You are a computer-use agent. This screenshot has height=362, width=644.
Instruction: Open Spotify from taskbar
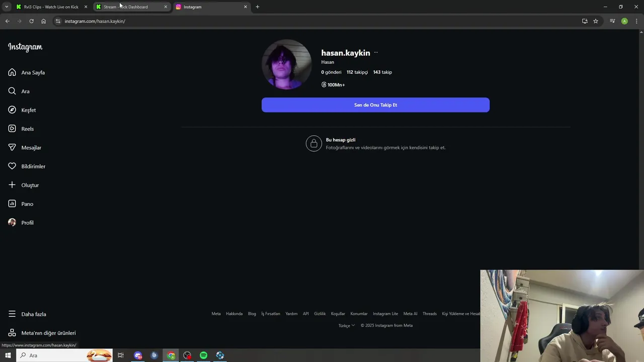[203, 355]
